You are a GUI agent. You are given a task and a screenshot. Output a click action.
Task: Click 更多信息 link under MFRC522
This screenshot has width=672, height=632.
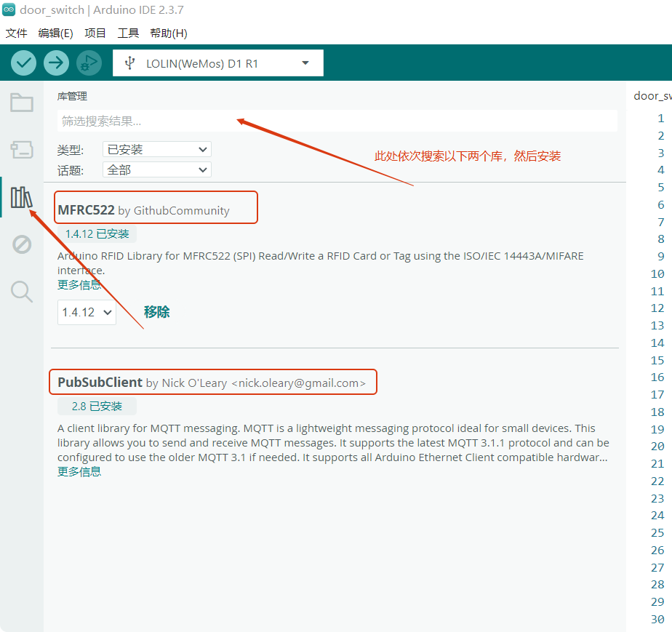click(79, 284)
